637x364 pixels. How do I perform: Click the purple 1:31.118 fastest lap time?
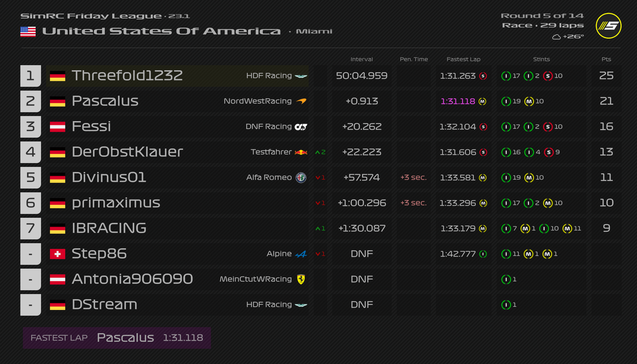point(458,101)
